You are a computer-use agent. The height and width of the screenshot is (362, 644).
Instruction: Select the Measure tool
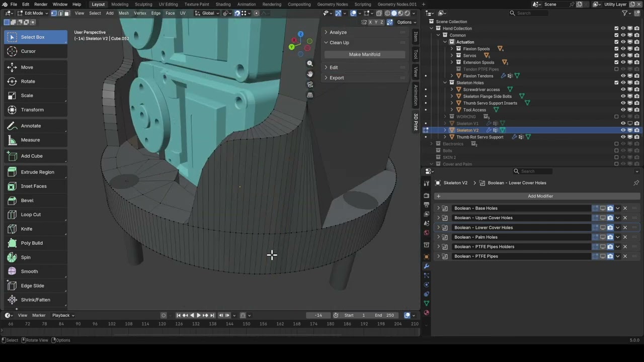tap(30, 140)
